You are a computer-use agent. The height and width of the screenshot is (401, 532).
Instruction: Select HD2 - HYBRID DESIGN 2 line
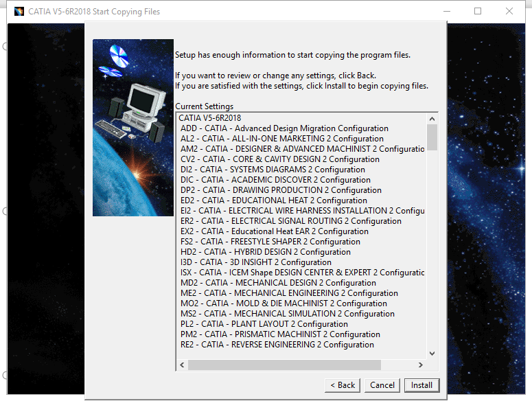click(266, 252)
